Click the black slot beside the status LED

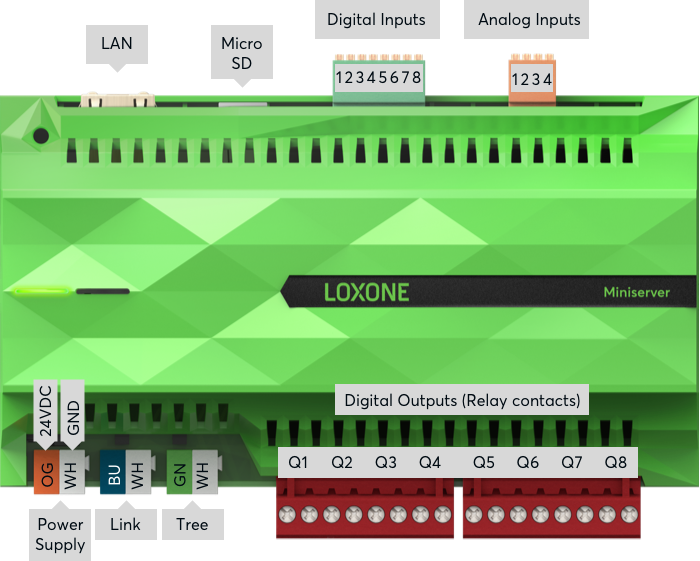tap(103, 291)
